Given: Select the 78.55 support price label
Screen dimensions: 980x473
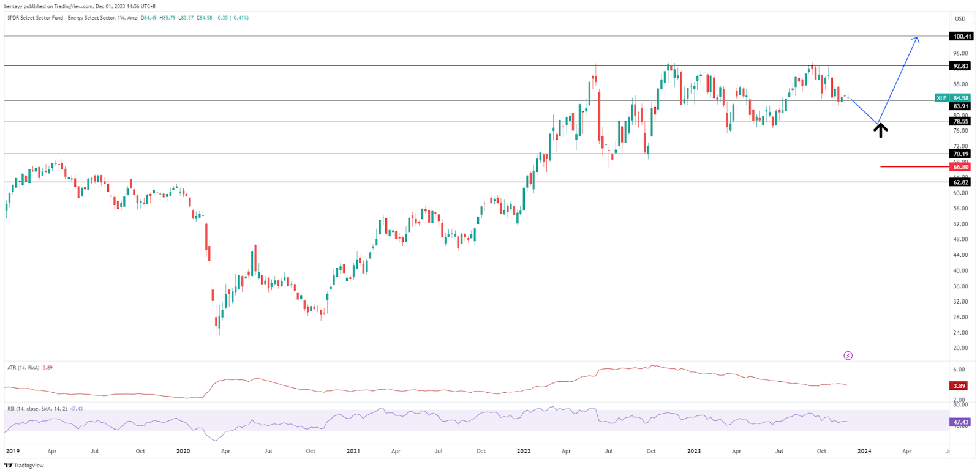Looking at the screenshot, I should click(x=960, y=121).
